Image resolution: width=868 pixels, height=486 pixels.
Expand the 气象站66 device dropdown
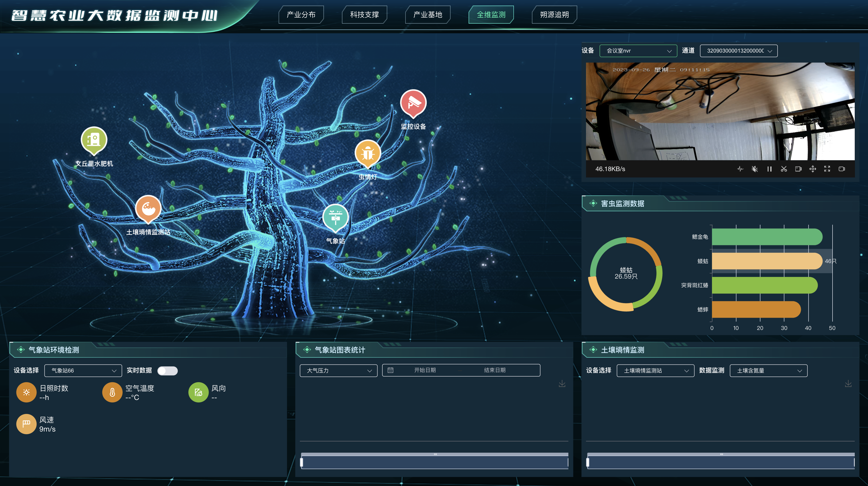click(x=83, y=371)
